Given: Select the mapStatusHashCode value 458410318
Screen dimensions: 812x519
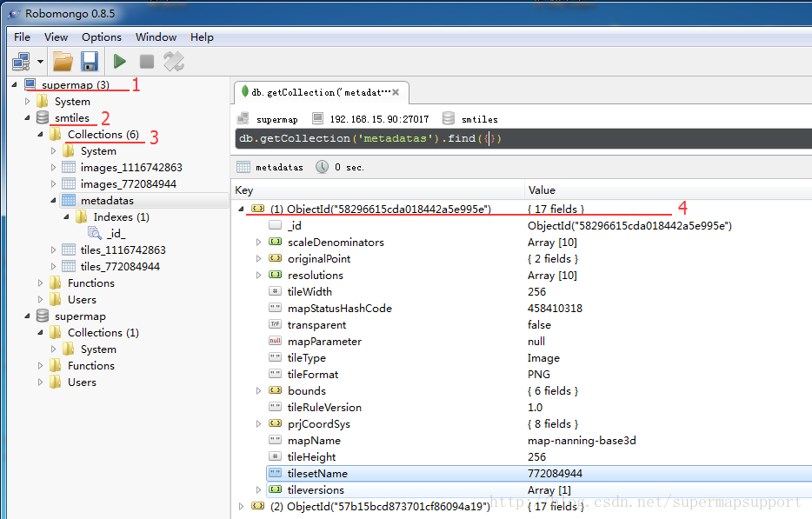Looking at the screenshot, I should 555,309.
